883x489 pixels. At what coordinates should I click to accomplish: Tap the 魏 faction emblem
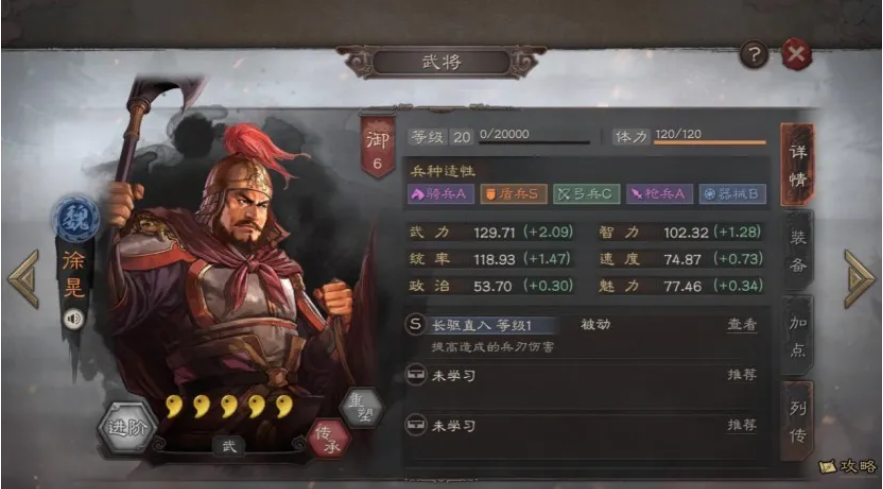(75, 218)
